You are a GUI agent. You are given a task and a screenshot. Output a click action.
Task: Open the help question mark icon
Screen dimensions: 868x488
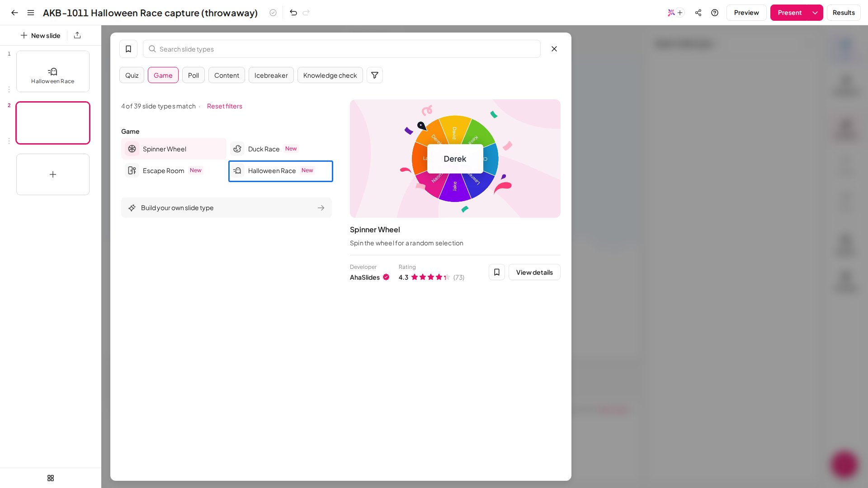(715, 13)
